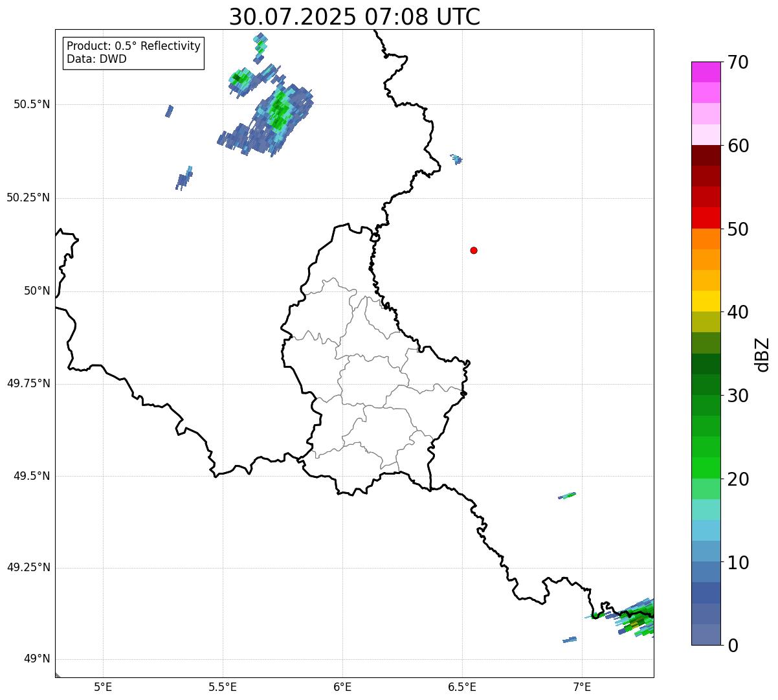Click the colorbar tick label '70'
This screenshot has height=700, width=778.
click(x=738, y=63)
